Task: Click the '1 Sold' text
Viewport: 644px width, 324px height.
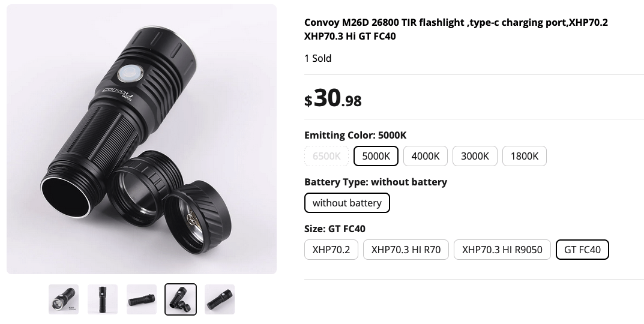Action: click(318, 58)
